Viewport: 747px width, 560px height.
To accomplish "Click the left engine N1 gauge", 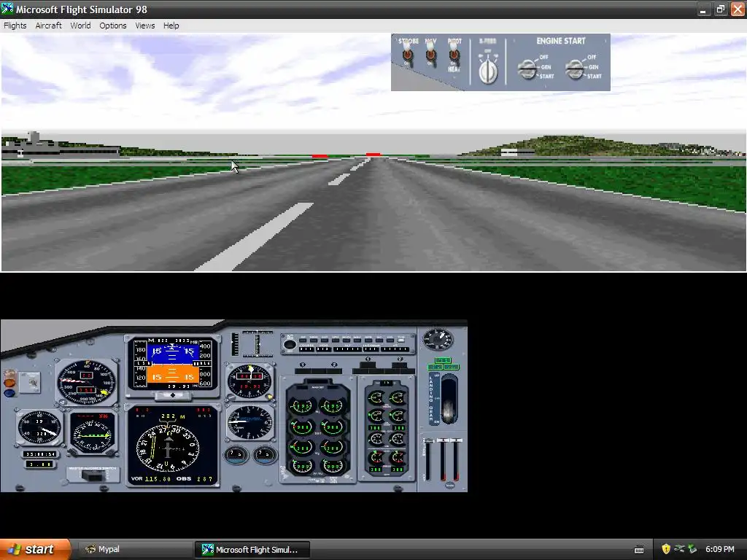I will [301, 406].
